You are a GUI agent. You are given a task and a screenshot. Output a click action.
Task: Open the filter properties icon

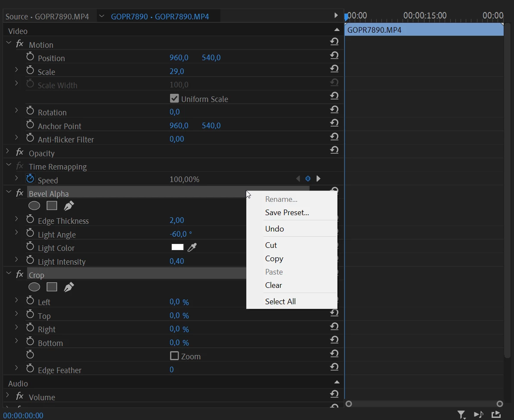(x=461, y=415)
